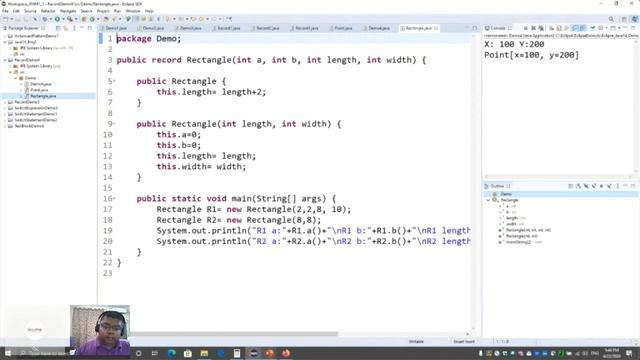
Task: Click the editor horizontal scrollbar
Action: click(233, 334)
